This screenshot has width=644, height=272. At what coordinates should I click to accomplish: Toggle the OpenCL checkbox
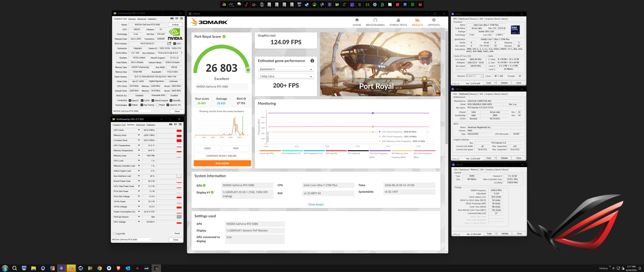[130, 101]
